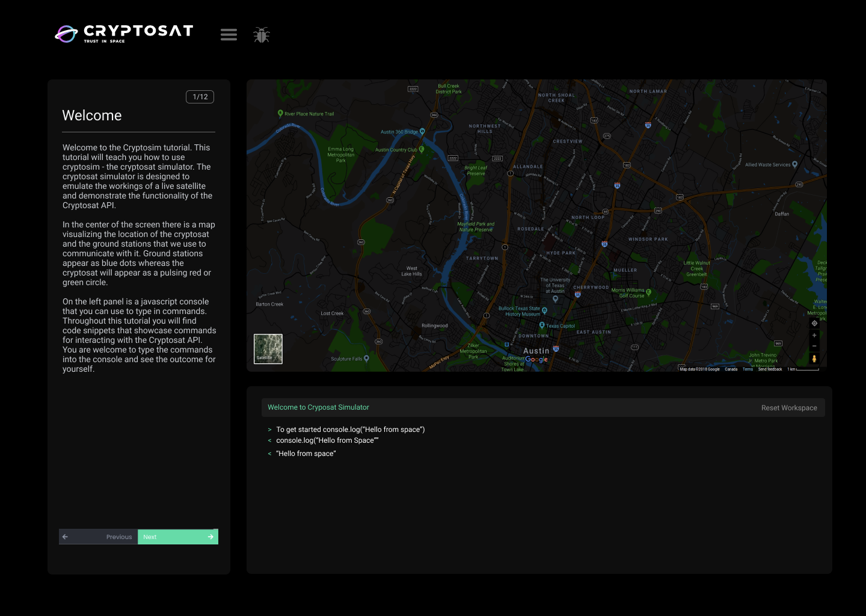Click Zilker Metropolitan Park label

point(473,351)
